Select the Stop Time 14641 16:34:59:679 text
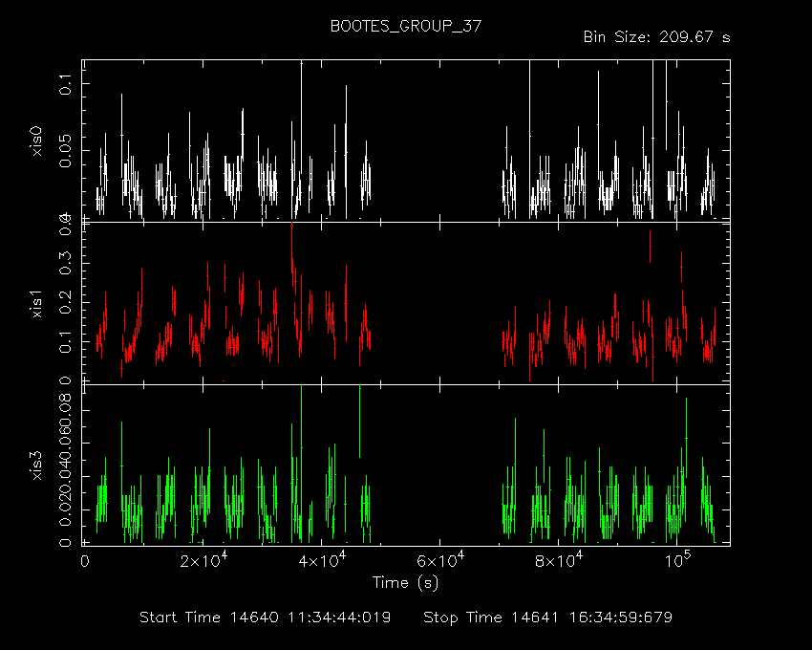This screenshot has height=650, width=812. click(x=548, y=617)
